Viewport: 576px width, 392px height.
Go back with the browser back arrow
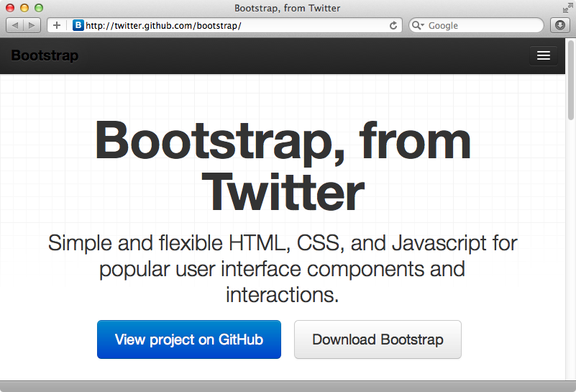[15, 25]
